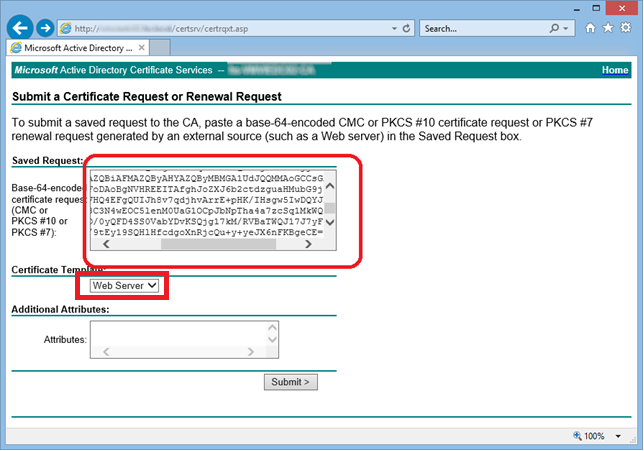This screenshot has height=451, width=644.
Task: Open the Certificate Template dropdown
Action: coord(124,286)
